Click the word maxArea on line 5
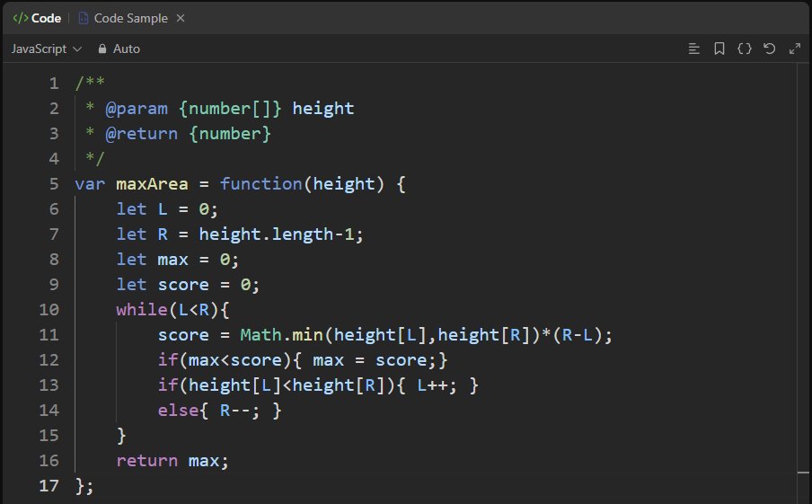 (153, 184)
